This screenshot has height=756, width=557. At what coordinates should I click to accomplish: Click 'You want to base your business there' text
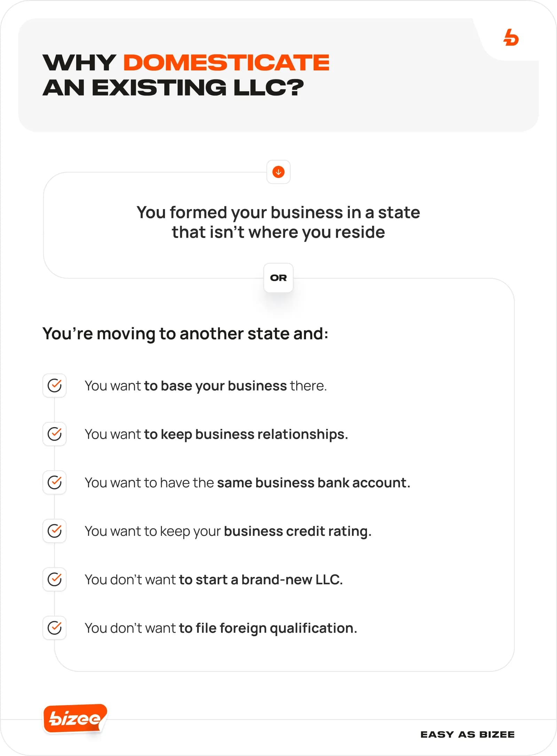pyautogui.click(x=206, y=386)
